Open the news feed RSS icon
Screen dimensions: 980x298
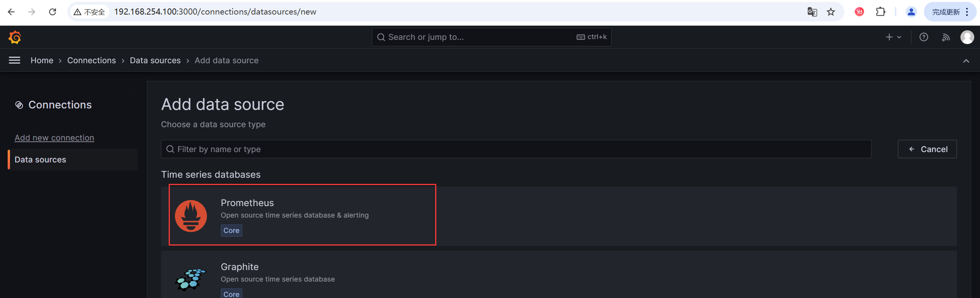click(946, 37)
